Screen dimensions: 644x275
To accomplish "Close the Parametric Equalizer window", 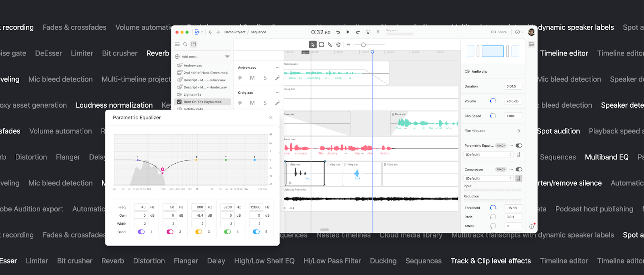I will (271, 117).
